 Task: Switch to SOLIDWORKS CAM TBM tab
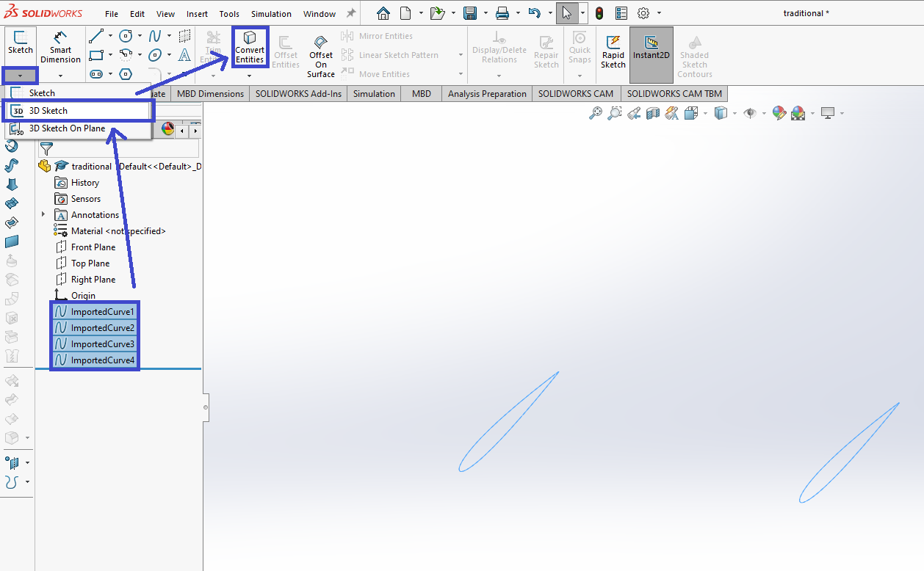click(x=674, y=93)
